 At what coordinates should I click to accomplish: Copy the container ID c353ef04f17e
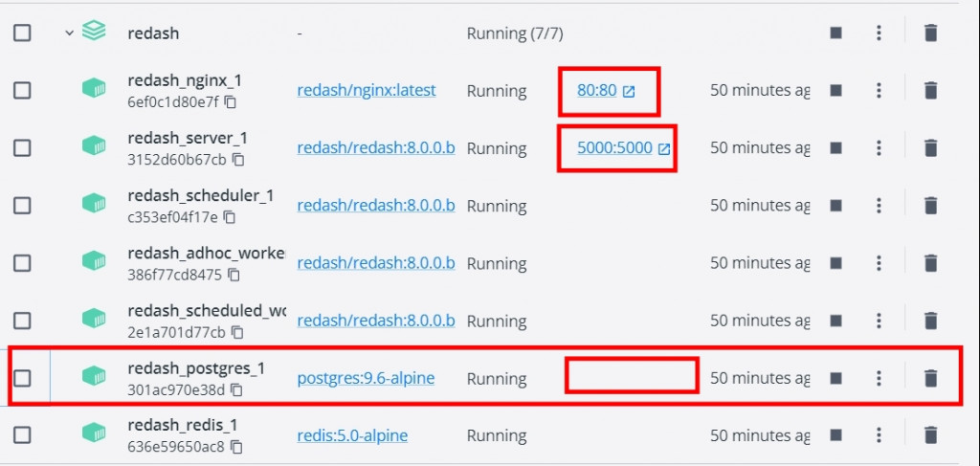230,217
